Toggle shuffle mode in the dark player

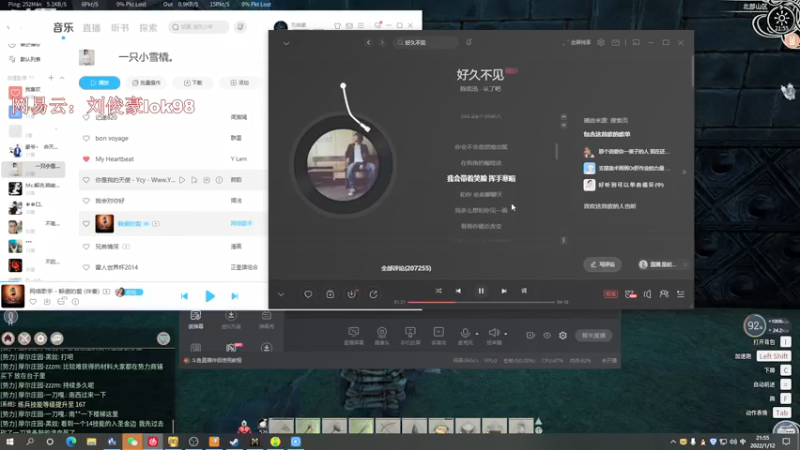438,291
